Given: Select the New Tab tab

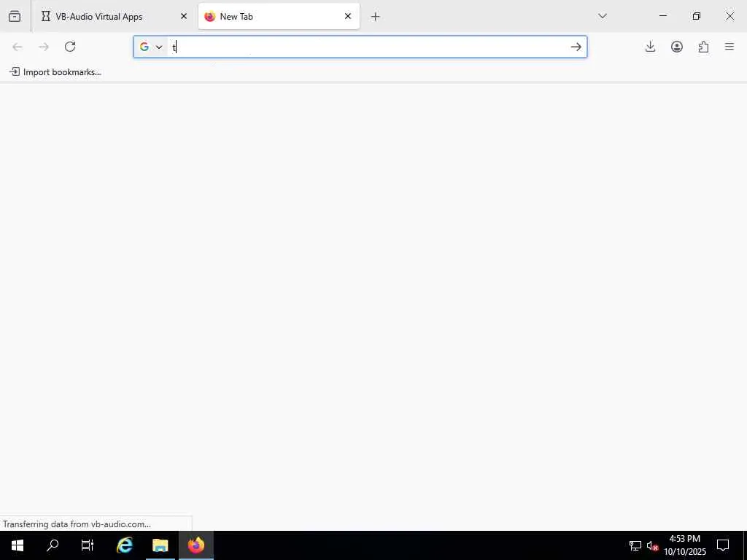Looking at the screenshot, I should [x=279, y=16].
